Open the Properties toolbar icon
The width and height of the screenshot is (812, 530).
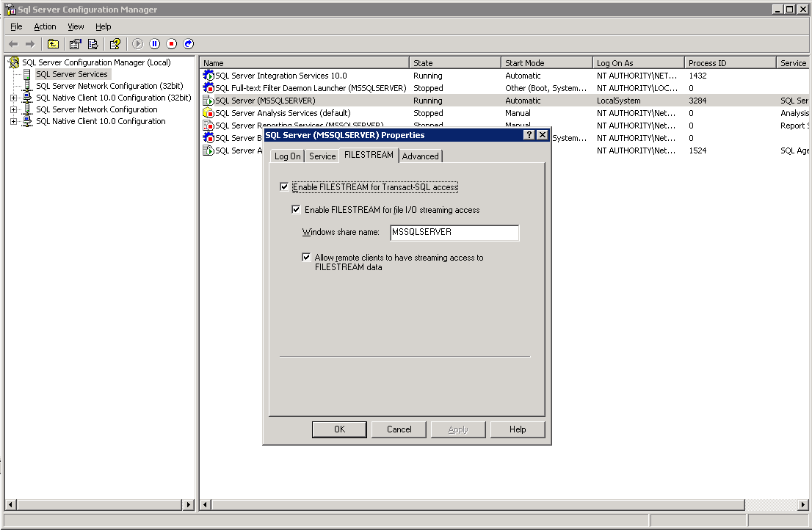click(x=75, y=44)
